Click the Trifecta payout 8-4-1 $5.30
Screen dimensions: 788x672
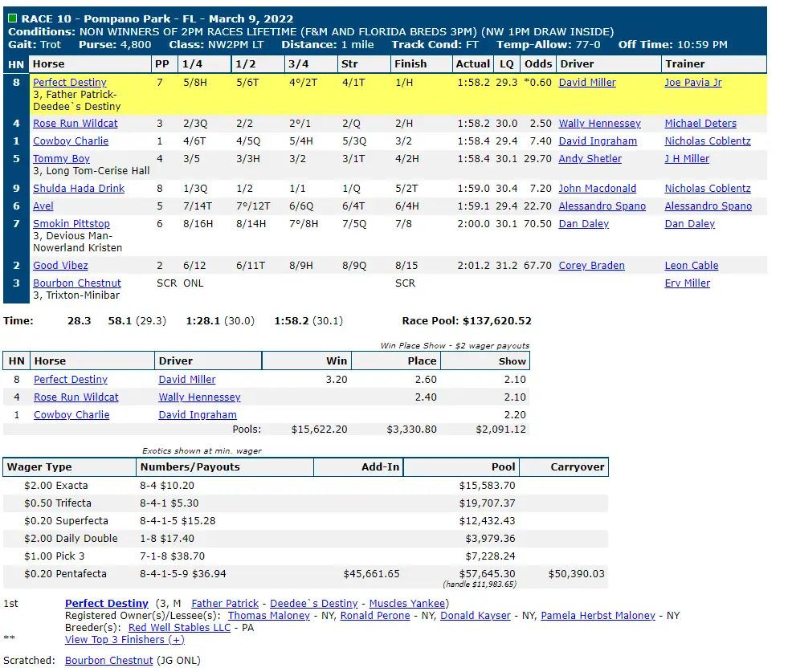coord(169,503)
